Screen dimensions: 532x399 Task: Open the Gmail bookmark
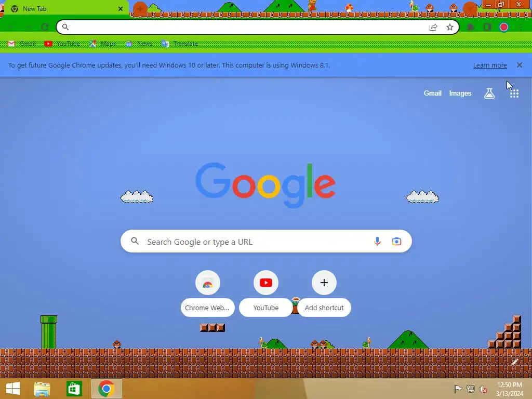(x=22, y=44)
